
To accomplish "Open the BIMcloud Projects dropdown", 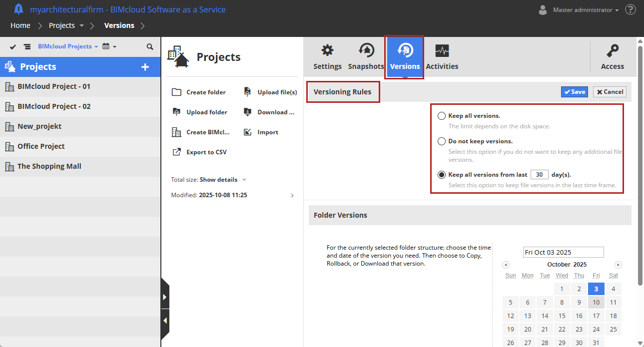I will [x=68, y=46].
